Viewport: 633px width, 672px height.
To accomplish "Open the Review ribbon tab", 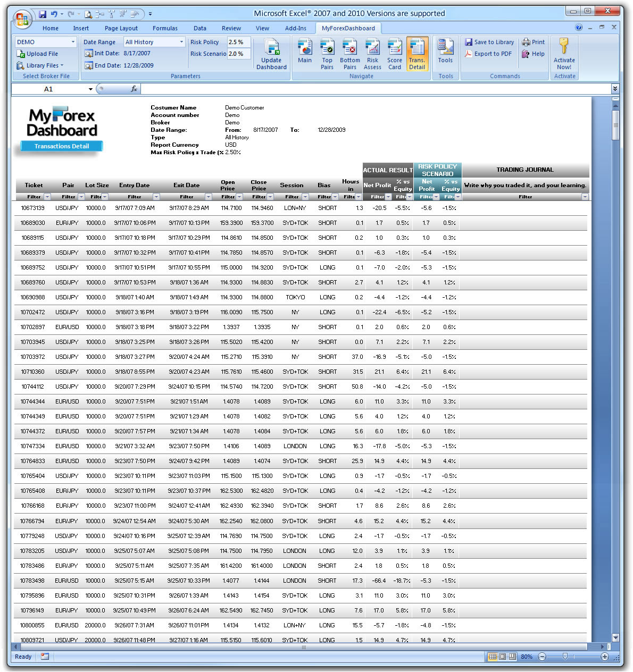I will click(x=231, y=28).
